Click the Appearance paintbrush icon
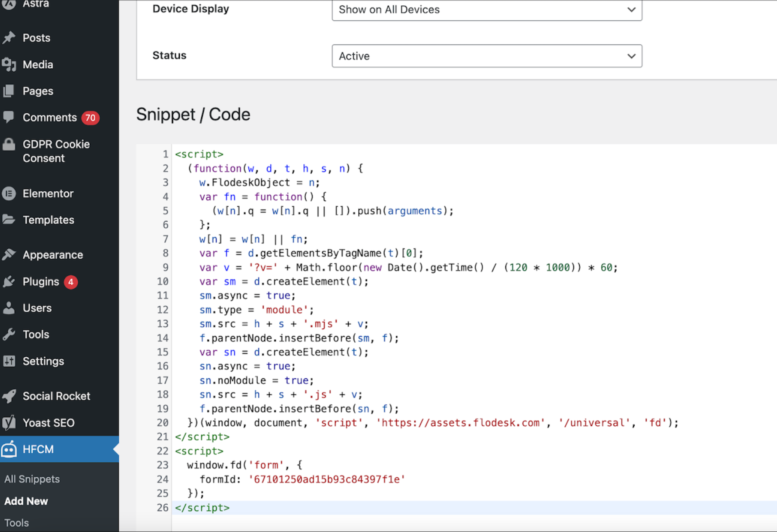This screenshot has width=777, height=532. (x=9, y=255)
